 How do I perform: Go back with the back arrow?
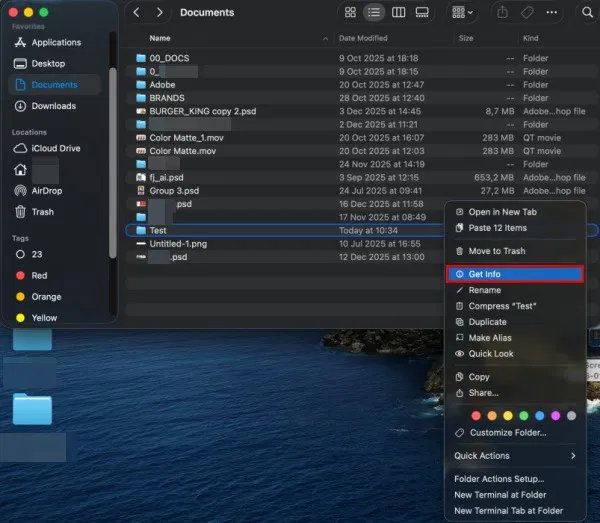(137, 13)
